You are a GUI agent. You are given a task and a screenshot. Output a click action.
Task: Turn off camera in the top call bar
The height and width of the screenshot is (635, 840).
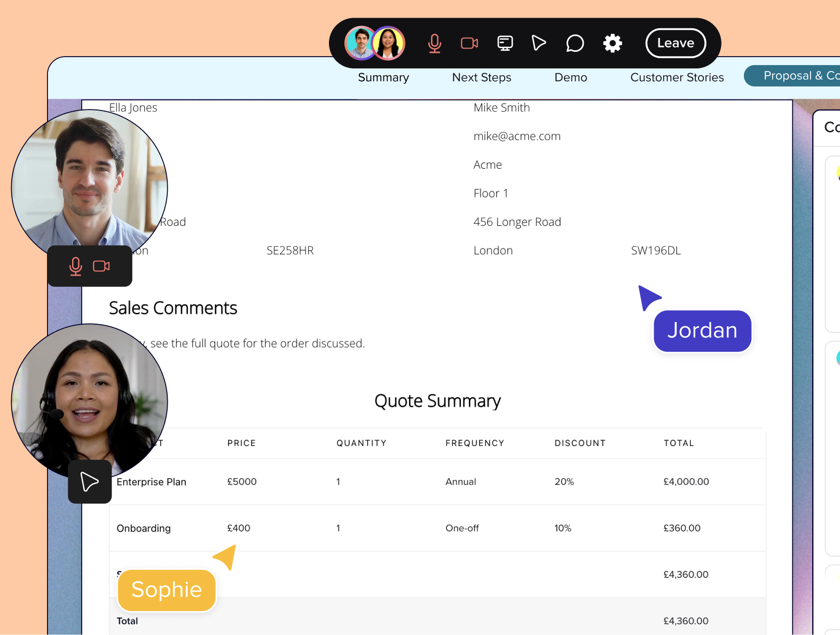pos(469,43)
